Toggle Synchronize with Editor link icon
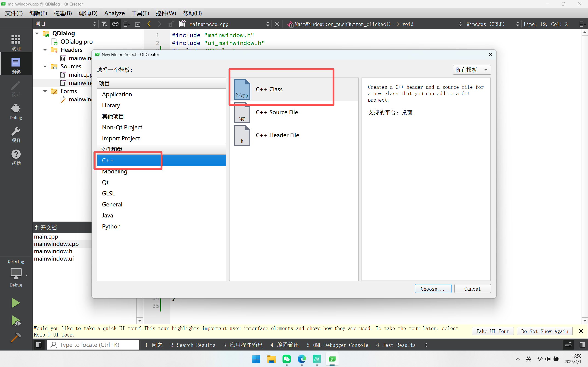Screen dimensions: 588x367 115,24
